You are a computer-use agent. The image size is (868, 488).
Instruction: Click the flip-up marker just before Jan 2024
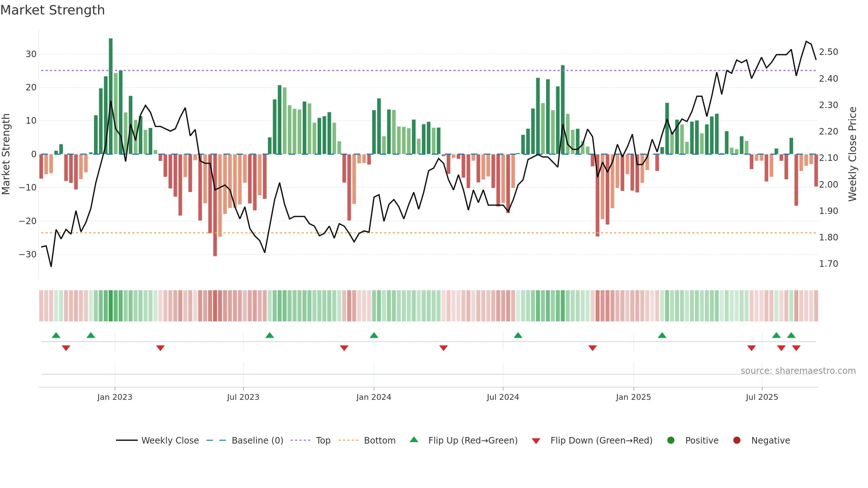[374, 335]
